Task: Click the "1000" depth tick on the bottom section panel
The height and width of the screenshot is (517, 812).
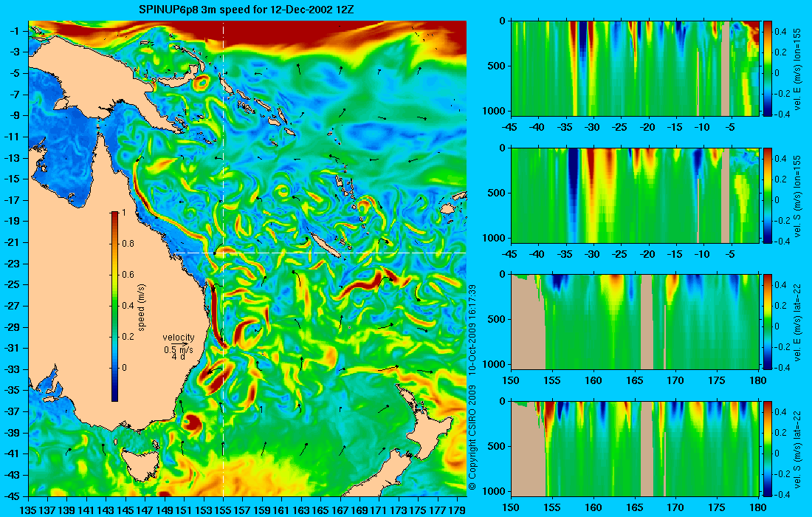Action: point(495,490)
